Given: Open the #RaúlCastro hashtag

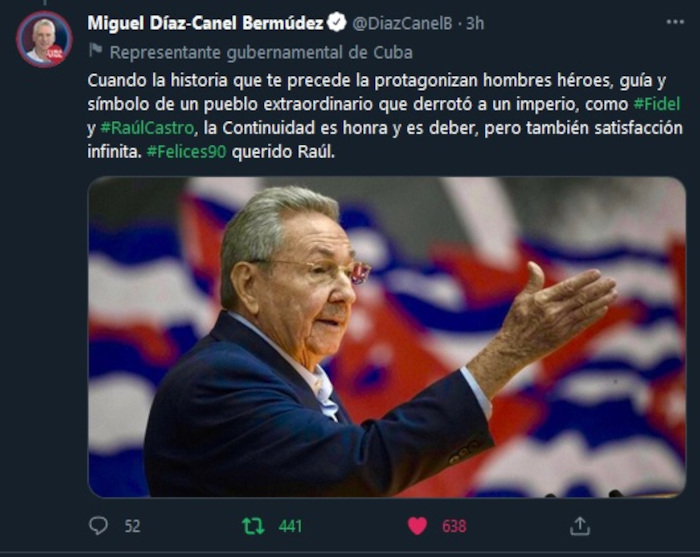Looking at the screenshot, I should point(147,128).
